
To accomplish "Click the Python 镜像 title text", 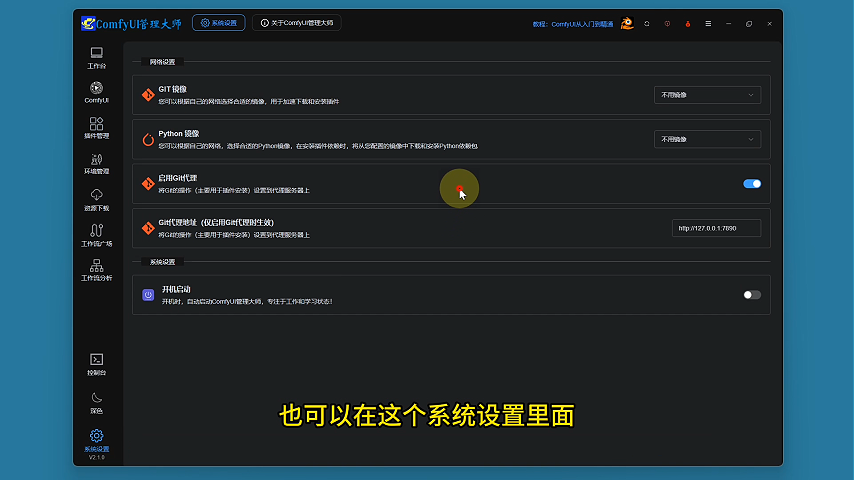I will (x=179, y=133).
